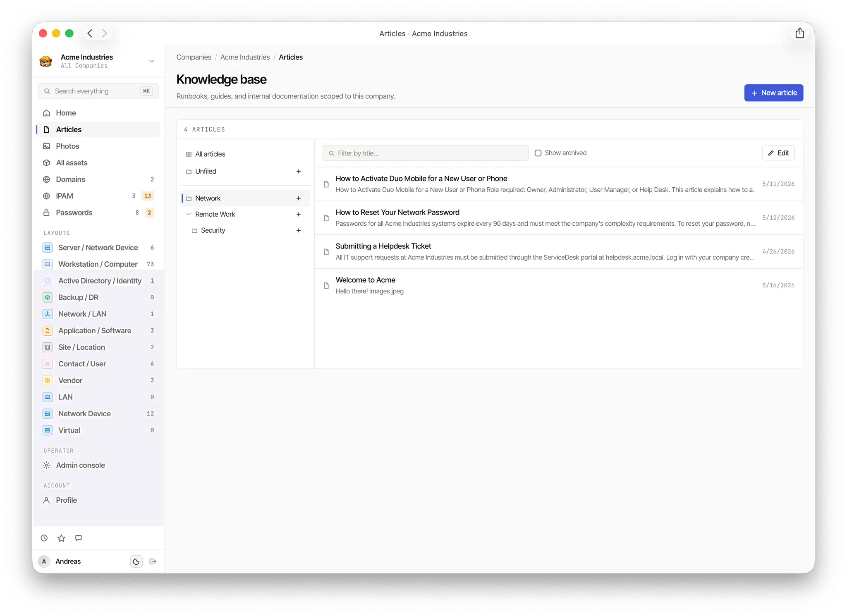Go back with the left chevron
The width and height of the screenshot is (847, 616).
tap(90, 33)
